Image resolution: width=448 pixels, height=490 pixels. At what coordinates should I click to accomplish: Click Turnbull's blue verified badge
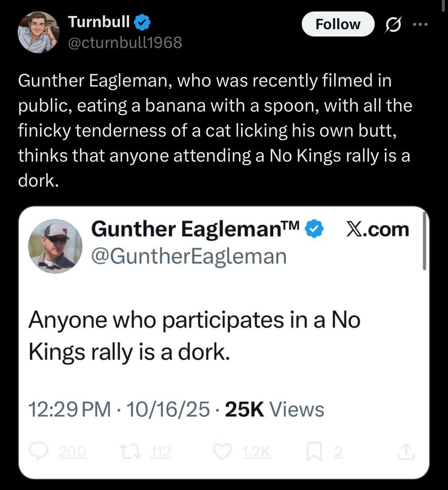tap(142, 22)
